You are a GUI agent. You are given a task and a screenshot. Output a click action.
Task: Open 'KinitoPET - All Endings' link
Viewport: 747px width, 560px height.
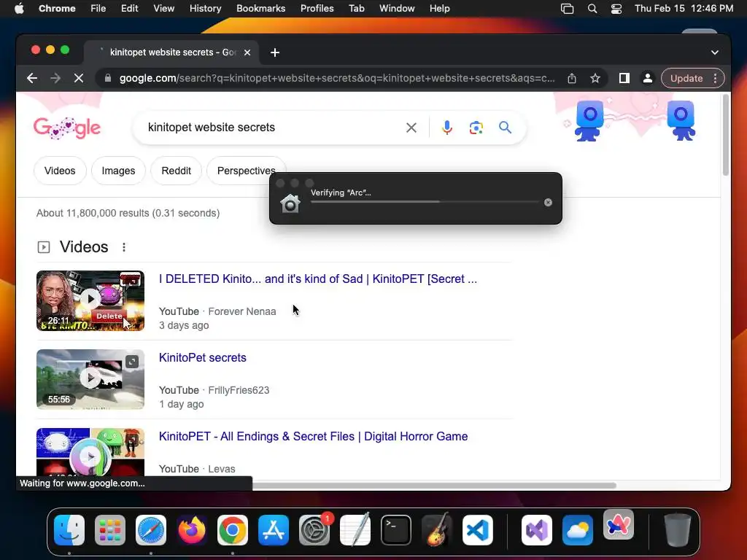click(313, 436)
